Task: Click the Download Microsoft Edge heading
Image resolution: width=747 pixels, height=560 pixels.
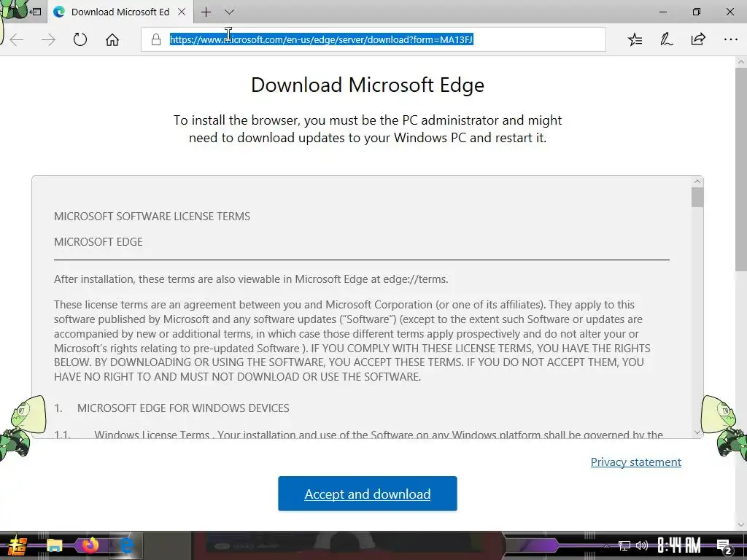Action: coord(368,85)
